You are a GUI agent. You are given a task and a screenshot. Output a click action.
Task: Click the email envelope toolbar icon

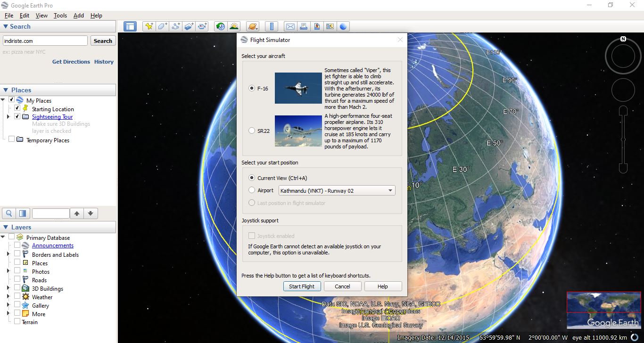click(290, 26)
